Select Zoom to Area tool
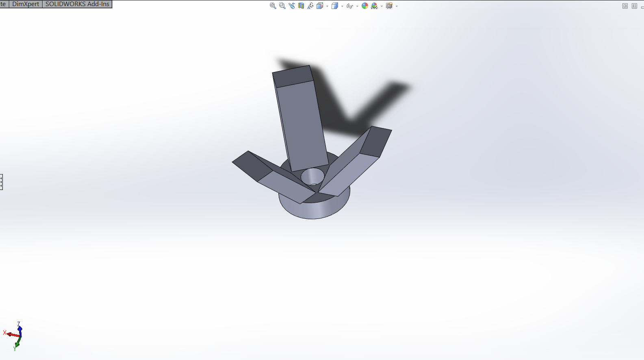 click(282, 6)
